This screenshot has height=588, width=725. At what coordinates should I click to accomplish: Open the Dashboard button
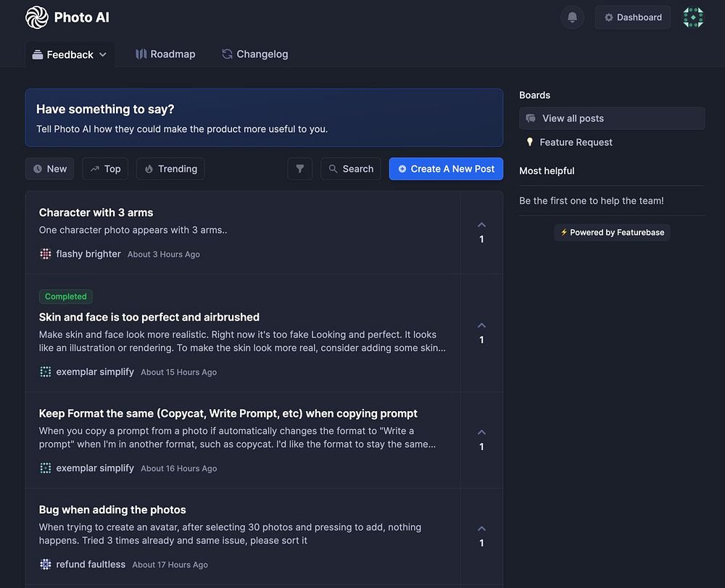(632, 17)
